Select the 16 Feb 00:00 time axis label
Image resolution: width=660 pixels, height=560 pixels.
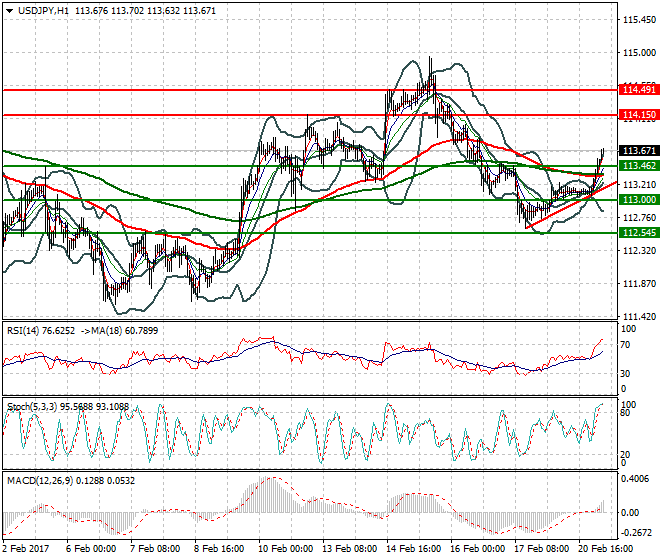[477, 549]
